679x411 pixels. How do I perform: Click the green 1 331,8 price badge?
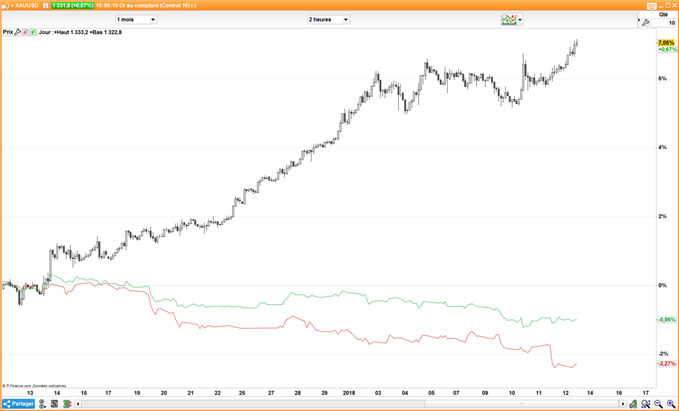click(x=73, y=6)
